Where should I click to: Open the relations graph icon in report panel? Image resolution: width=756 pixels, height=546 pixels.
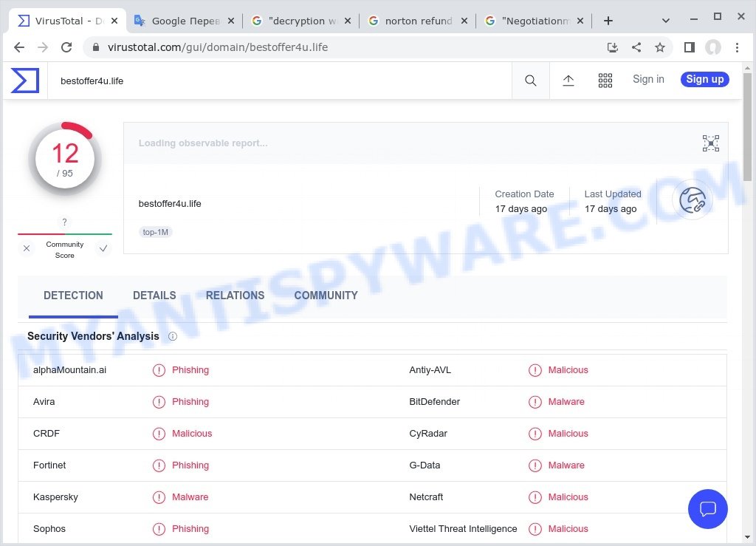click(711, 143)
